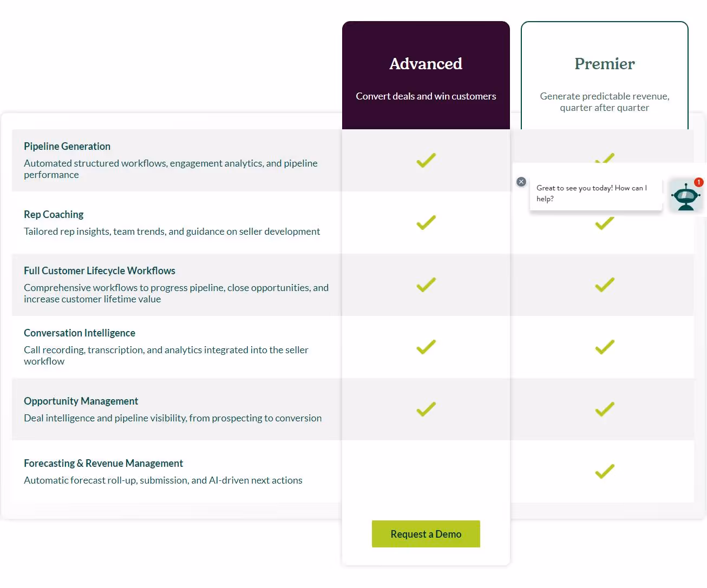Viewport: 707px width, 588px height.
Task: Dismiss the chat greeting message
Action: 521,182
